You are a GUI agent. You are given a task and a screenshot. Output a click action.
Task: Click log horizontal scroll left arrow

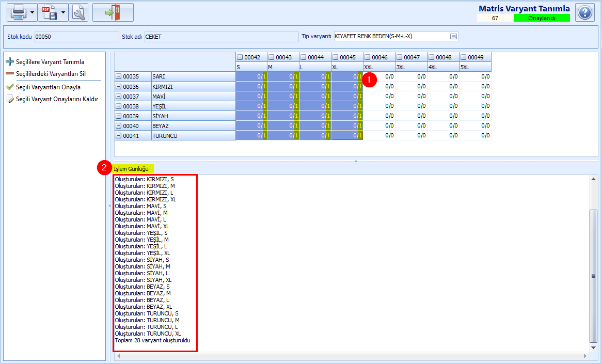pos(119,356)
